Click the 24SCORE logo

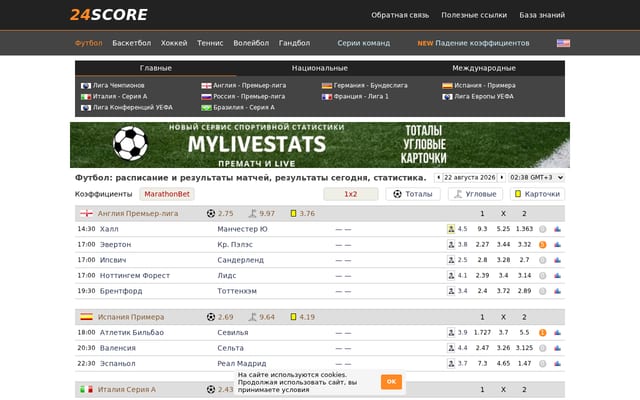(109, 15)
